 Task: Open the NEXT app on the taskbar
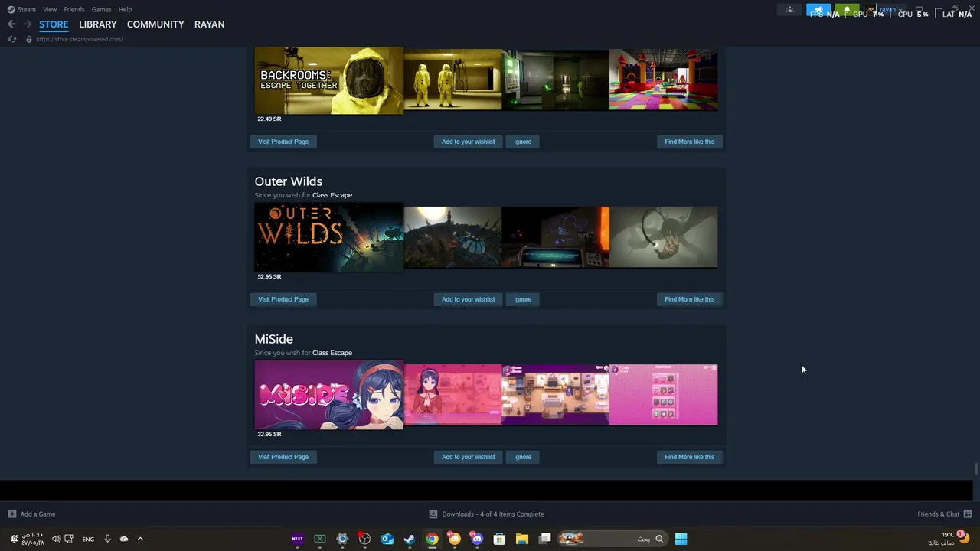[x=297, y=539]
